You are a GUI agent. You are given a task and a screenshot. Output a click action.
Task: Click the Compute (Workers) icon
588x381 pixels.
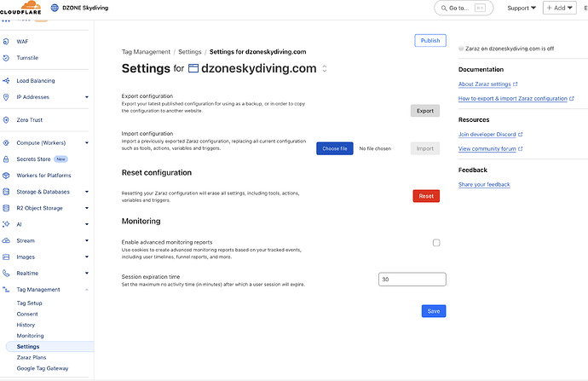click(x=6, y=143)
